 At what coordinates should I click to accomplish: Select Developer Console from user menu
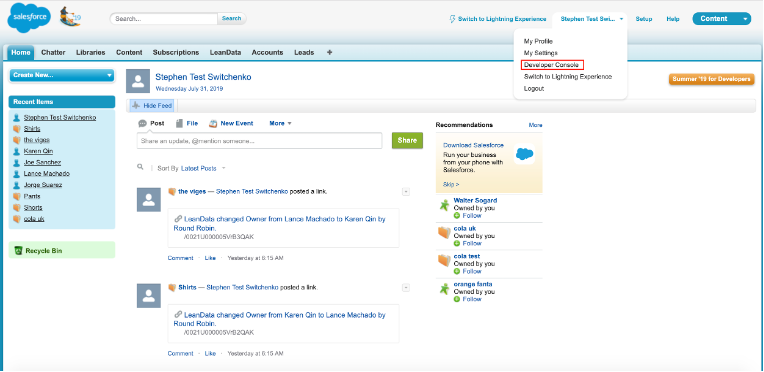tap(552, 65)
